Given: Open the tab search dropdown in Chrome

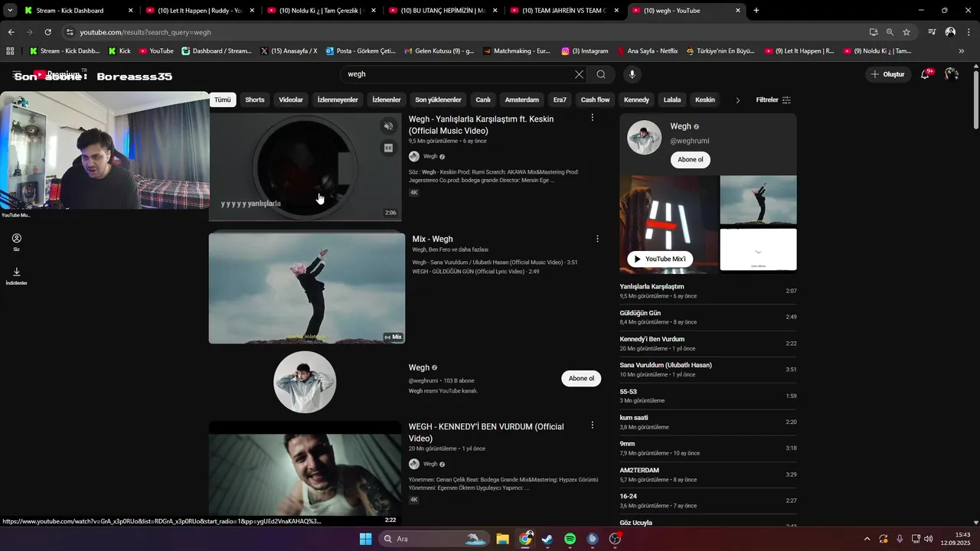Looking at the screenshot, I should click(x=10, y=11).
